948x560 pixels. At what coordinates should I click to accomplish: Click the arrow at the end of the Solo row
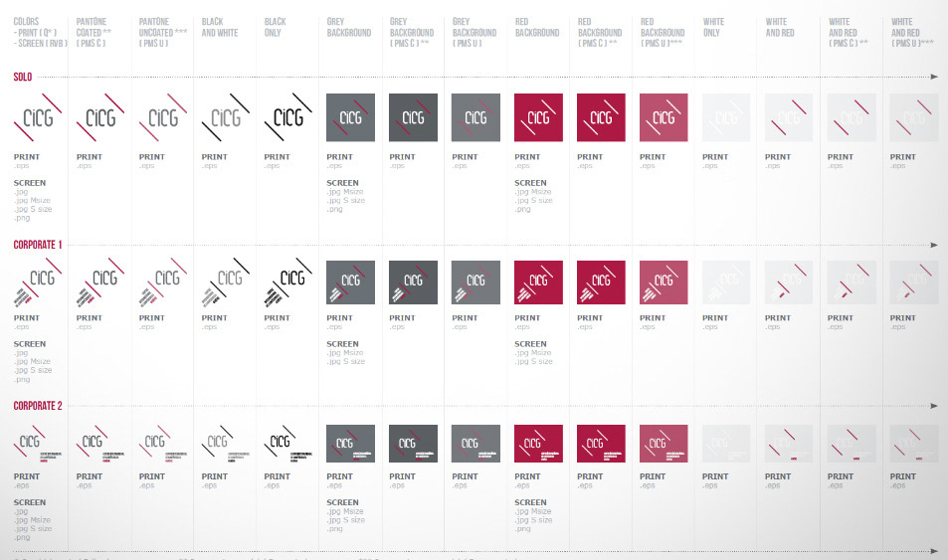tap(933, 77)
